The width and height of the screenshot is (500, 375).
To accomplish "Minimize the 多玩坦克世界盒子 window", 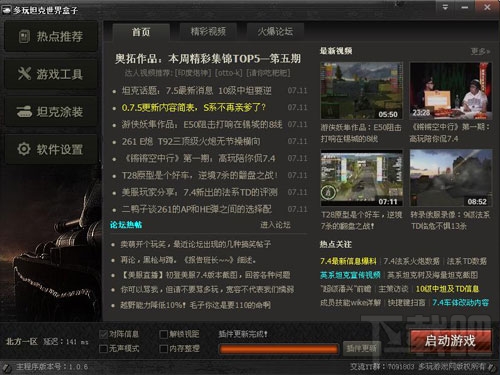I will click(x=465, y=7).
